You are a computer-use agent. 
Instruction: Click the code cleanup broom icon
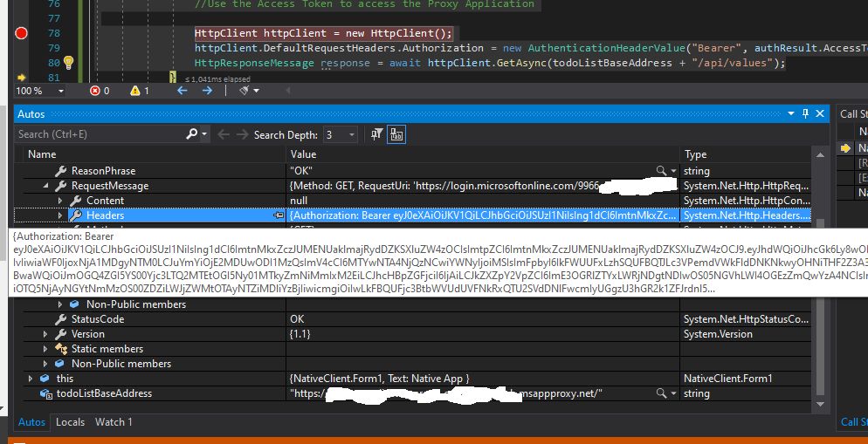245,90
